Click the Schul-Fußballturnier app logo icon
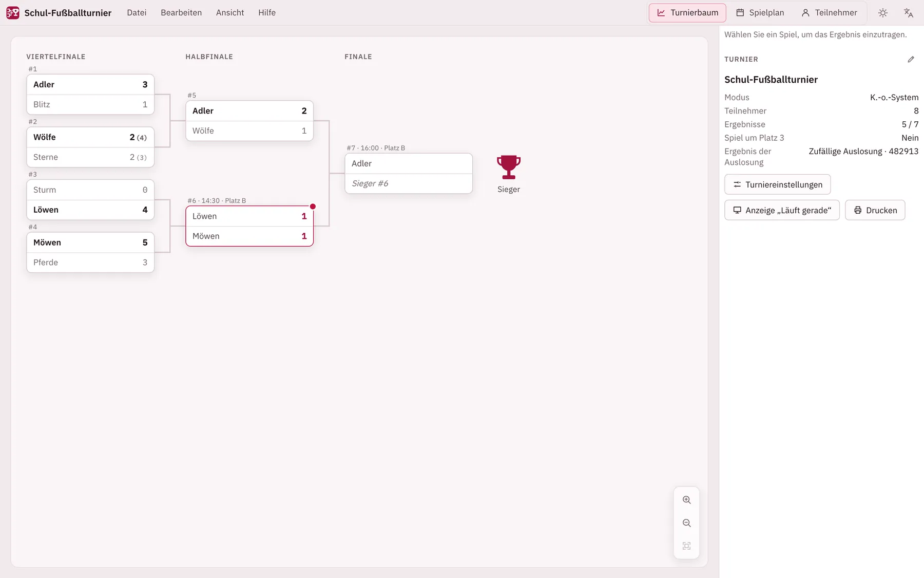Screen dimensions: 924x578 click(x=13, y=13)
